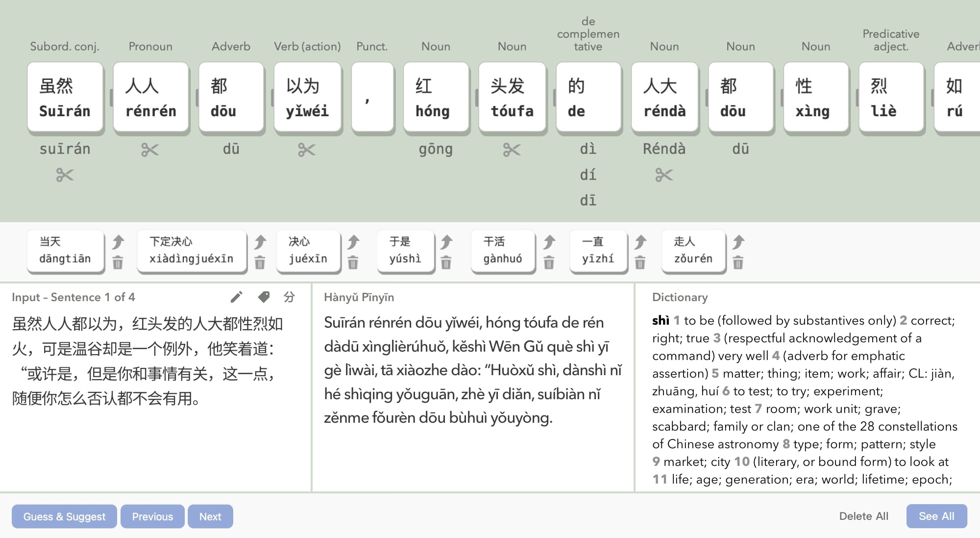Click the 决心 juéxīn suggestion card

pyautogui.click(x=308, y=251)
